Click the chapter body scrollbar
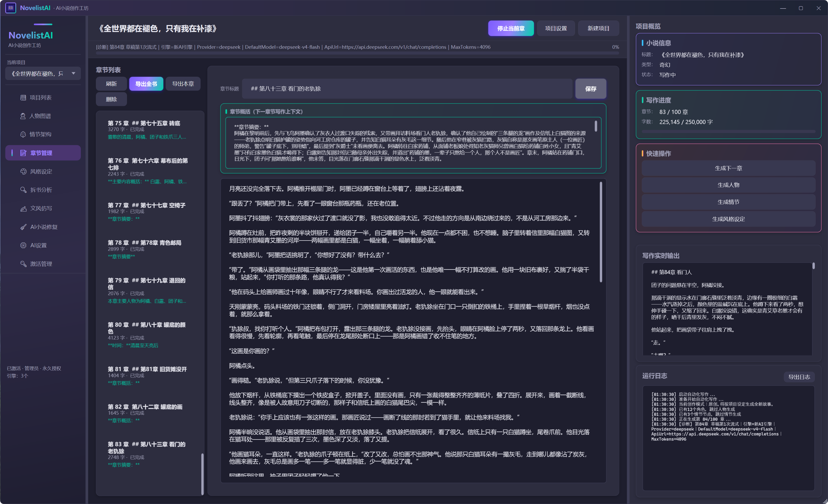 coord(601,232)
